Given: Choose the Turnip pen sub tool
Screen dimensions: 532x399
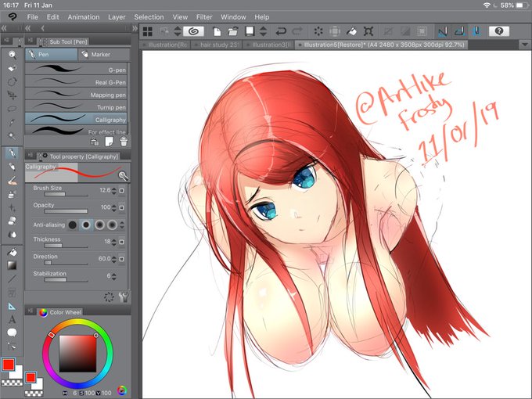Looking at the screenshot, I should pyautogui.click(x=76, y=107).
